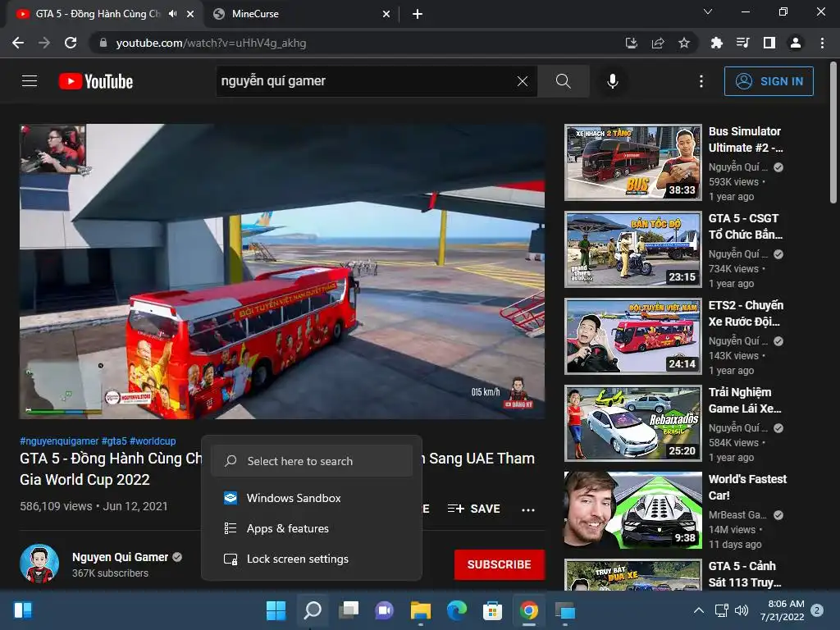Open GTA 5 - CSGT recommended thumbnail
840x630 pixels.
click(x=633, y=249)
